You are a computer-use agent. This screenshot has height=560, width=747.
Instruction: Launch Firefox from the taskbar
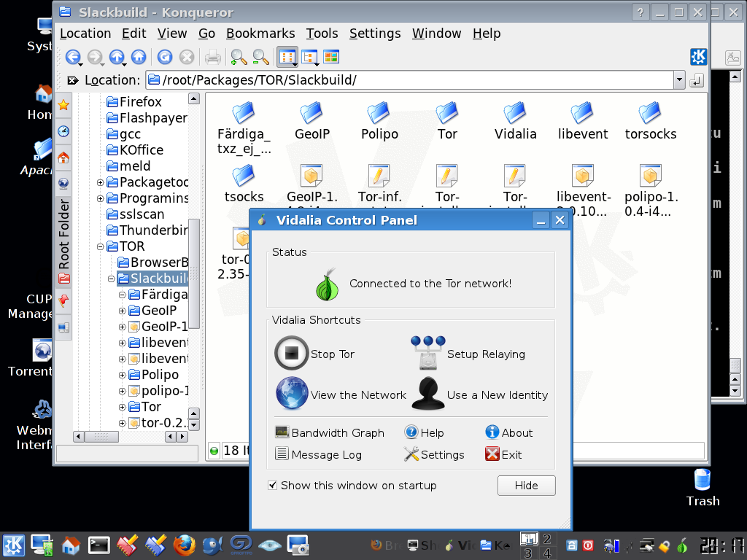(184, 545)
